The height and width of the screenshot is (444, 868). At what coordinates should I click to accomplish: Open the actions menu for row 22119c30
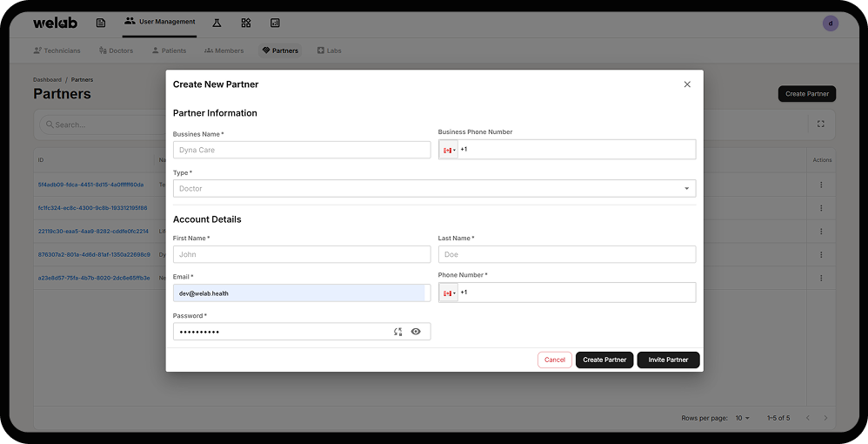pyautogui.click(x=821, y=232)
